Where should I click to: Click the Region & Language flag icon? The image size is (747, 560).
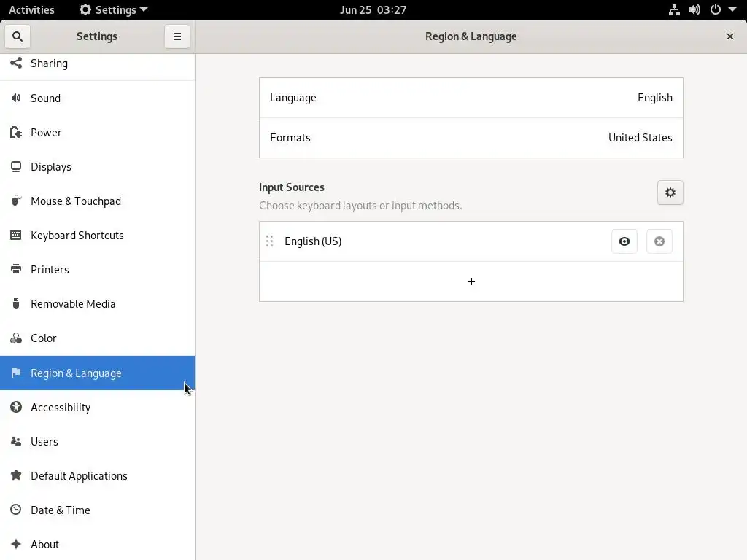pos(16,373)
